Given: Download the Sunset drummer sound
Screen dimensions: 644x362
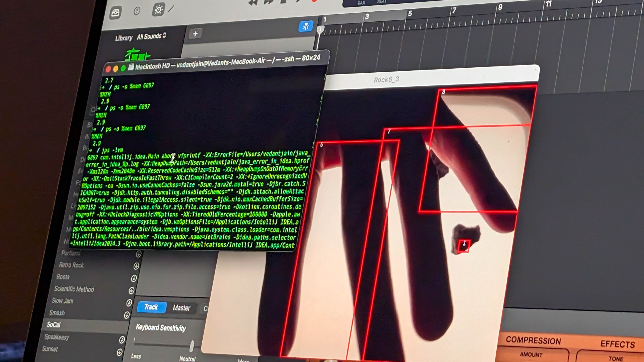Looking at the screenshot, I should (x=120, y=352).
